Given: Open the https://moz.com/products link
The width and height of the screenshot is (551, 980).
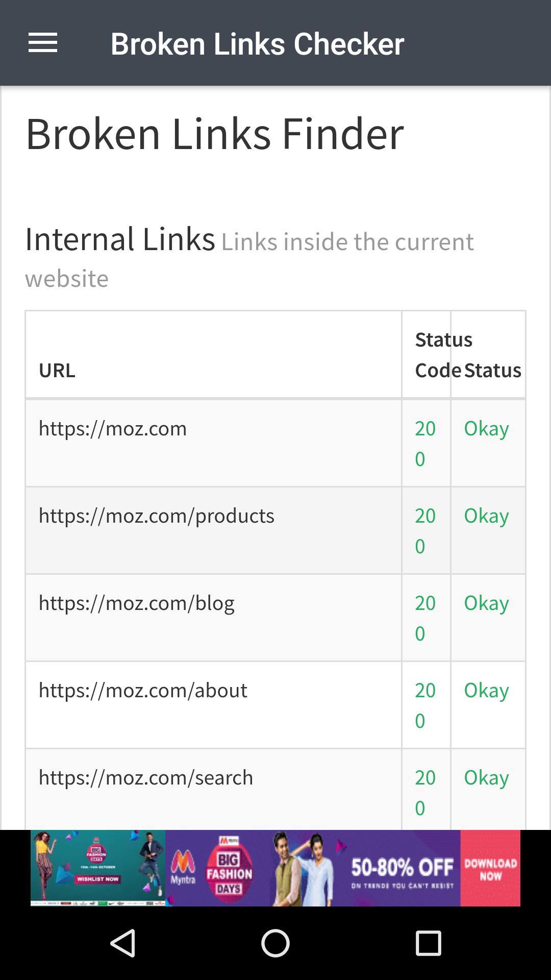Looking at the screenshot, I should (x=157, y=516).
